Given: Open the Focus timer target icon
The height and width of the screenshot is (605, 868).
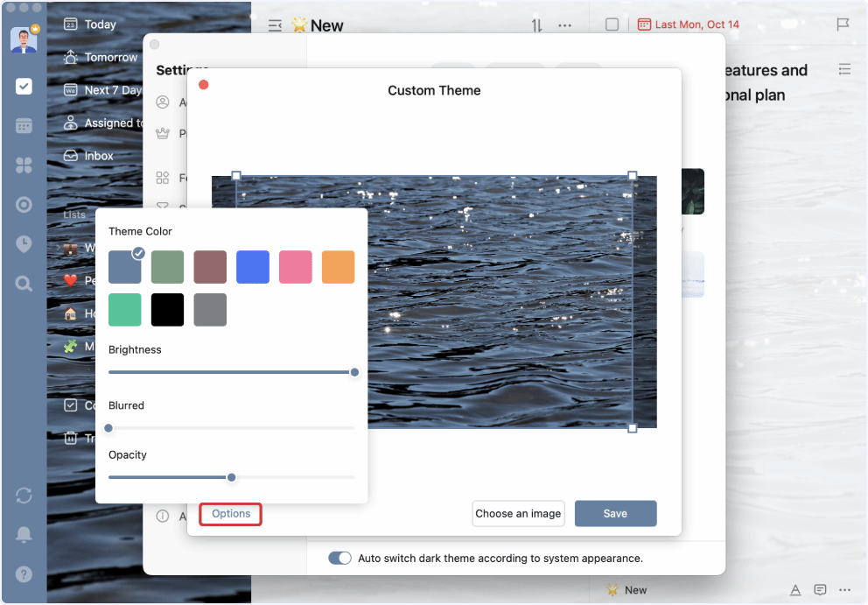Looking at the screenshot, I should click(x=24, y=205).
